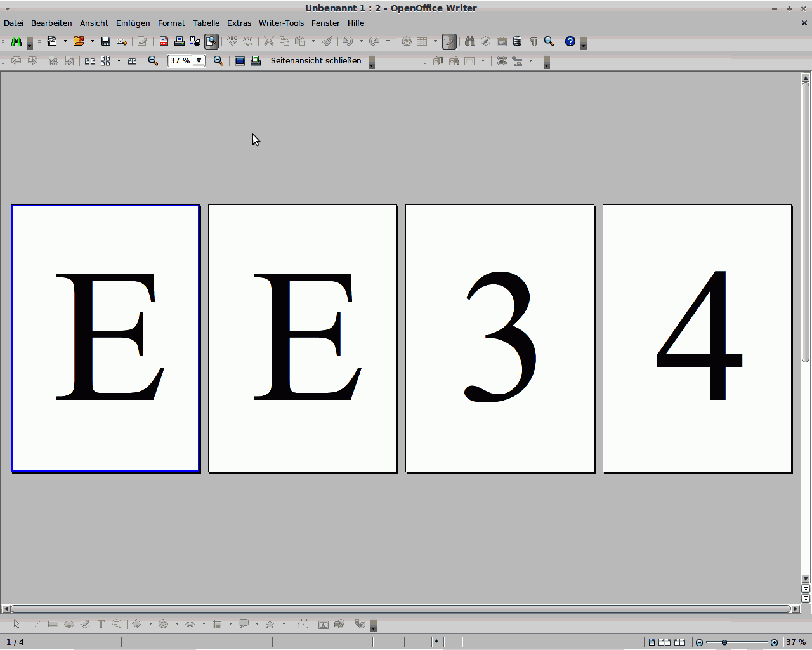Open the 37 % zoom dropdown
Viewport: 812px width, 650px height.
pyautogui.click(x=199, y=61)
